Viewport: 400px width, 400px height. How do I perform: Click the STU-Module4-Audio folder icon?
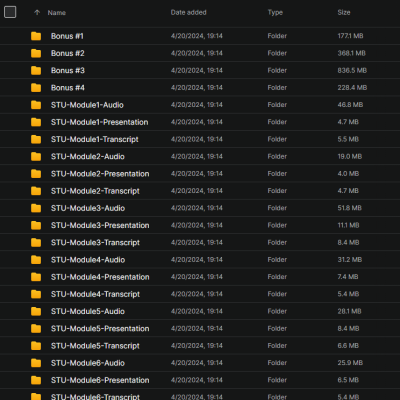tap(36, 260)
